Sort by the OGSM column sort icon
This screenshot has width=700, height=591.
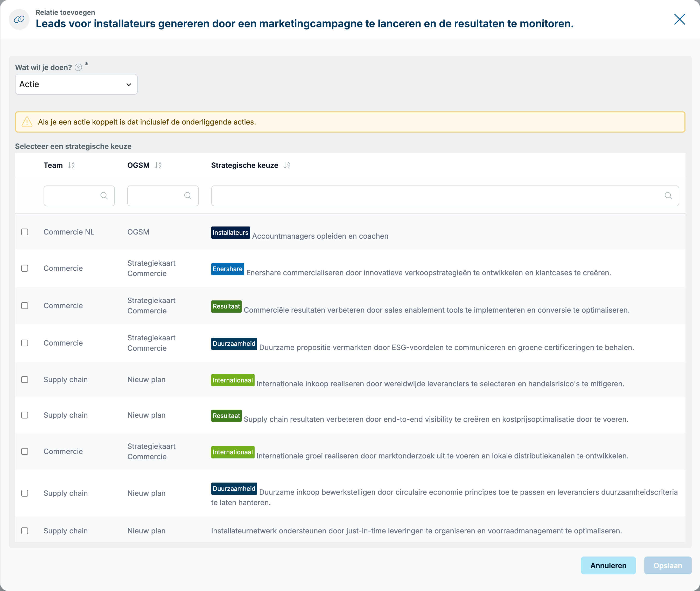click(x=158, y=165)
